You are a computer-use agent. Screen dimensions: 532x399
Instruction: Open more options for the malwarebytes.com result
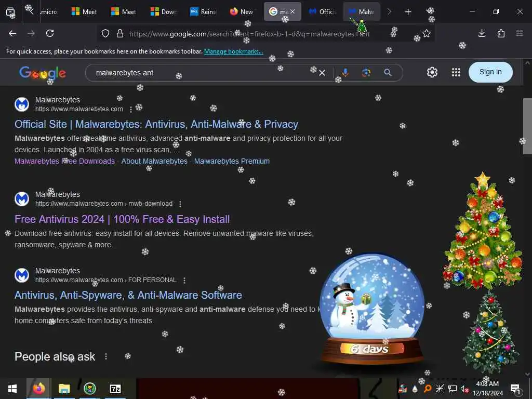tap(130, 109)
